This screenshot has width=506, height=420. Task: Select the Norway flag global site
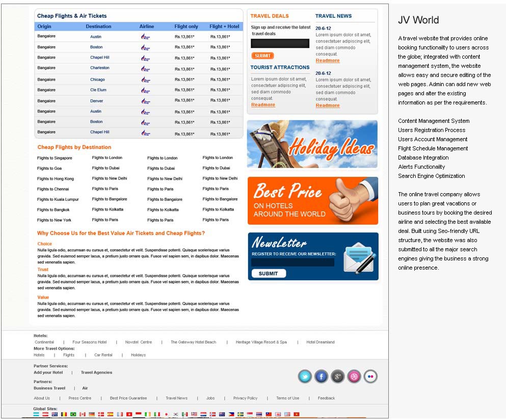pos(212,414)
